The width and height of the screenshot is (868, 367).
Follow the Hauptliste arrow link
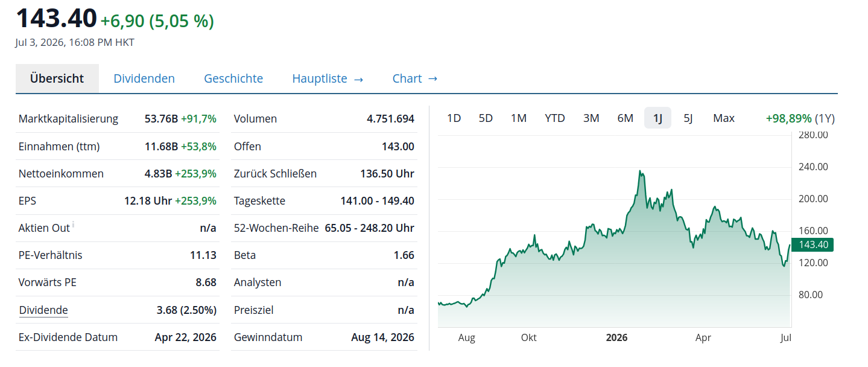click(x=328, y=78)
